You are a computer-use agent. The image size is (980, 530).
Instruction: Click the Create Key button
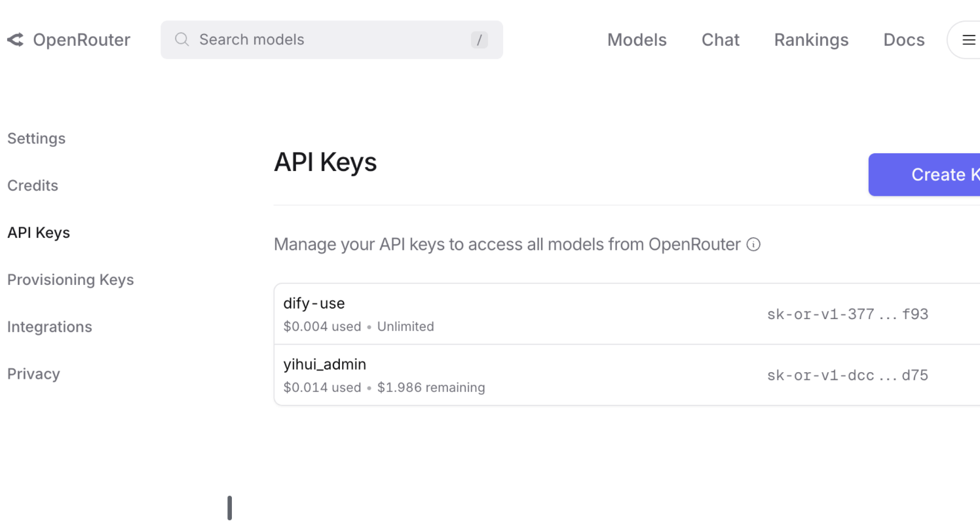(x=924, y=175)
